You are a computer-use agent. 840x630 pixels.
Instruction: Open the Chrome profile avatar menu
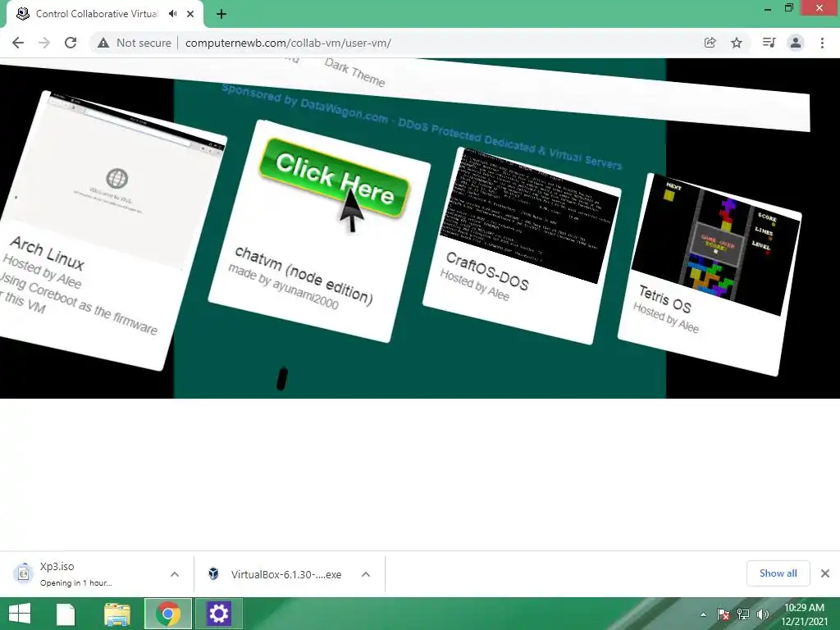796,43
